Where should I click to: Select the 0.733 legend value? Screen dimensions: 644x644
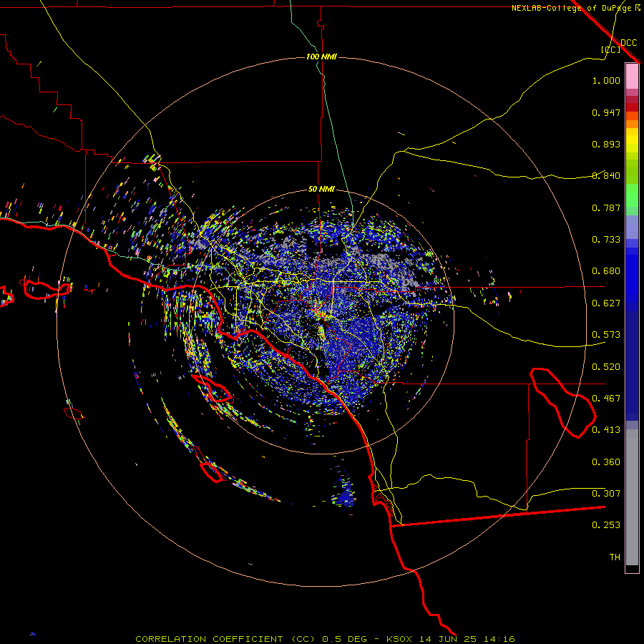[x=606, y=240]
